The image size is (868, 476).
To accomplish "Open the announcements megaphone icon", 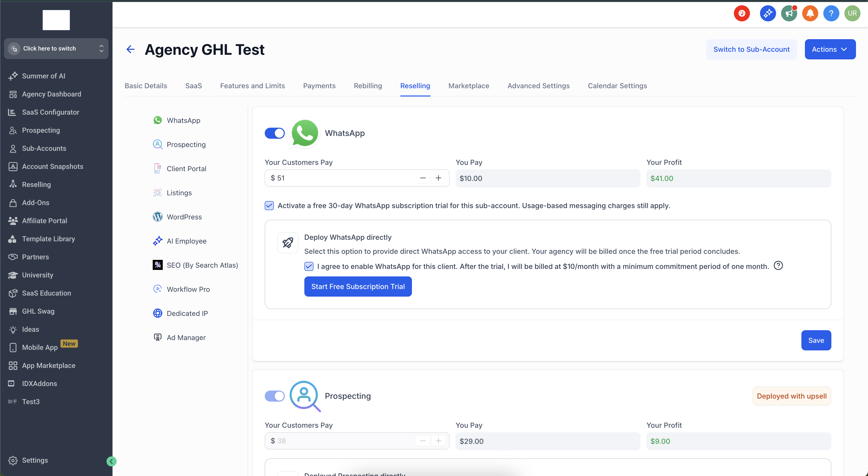I will click(789, 14).
